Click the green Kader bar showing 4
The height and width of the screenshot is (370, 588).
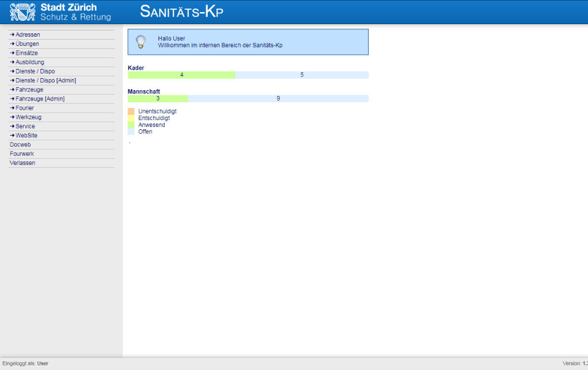(181, 75)
